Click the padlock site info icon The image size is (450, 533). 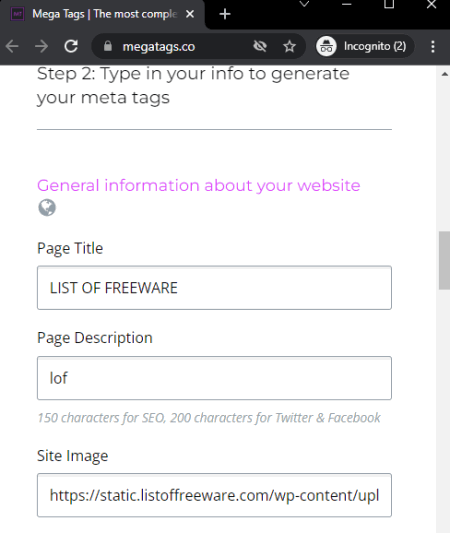point(108,46)
